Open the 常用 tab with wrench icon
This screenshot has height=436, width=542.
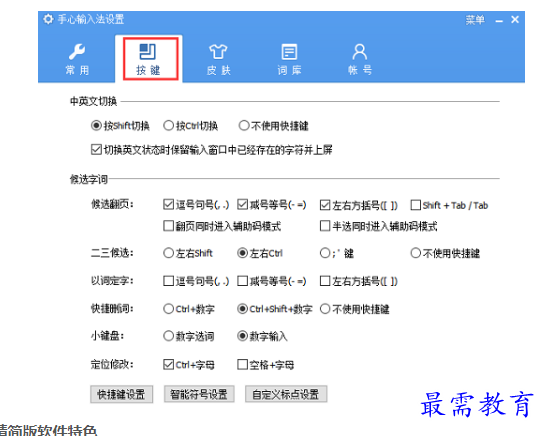[77, 59]
